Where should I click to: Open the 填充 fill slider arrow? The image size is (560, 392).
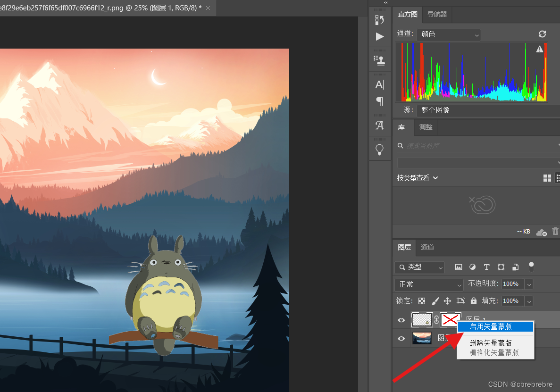[529, 301]
